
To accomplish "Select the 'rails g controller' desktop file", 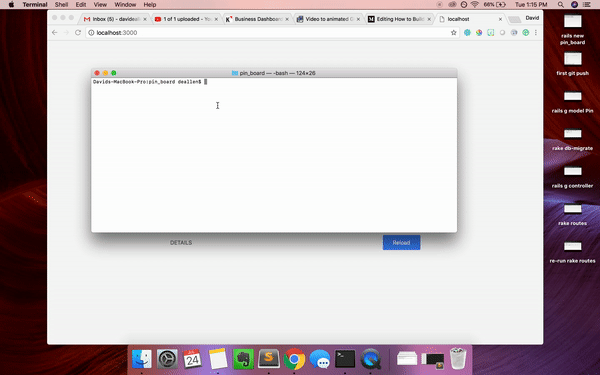I will pyautogui.click(x=572, y=176).
